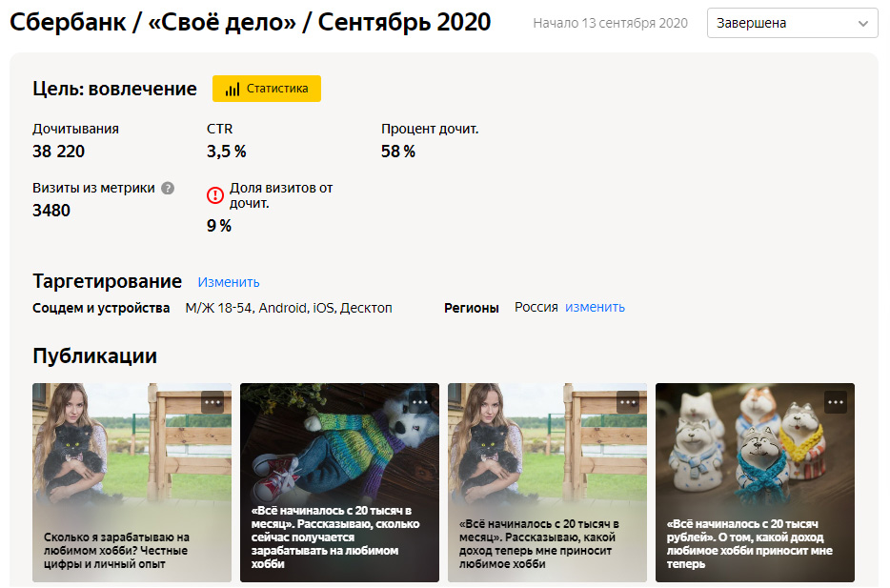Open three-dot menu on husky toy publication card
Image resolution: width=890 pixels, height=588 pixels.
coord(420,402)
